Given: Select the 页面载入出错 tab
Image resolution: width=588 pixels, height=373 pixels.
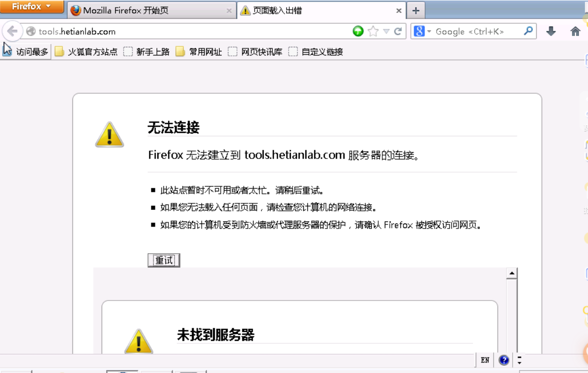Looking at the screenshot, I should tap(321, 11).
